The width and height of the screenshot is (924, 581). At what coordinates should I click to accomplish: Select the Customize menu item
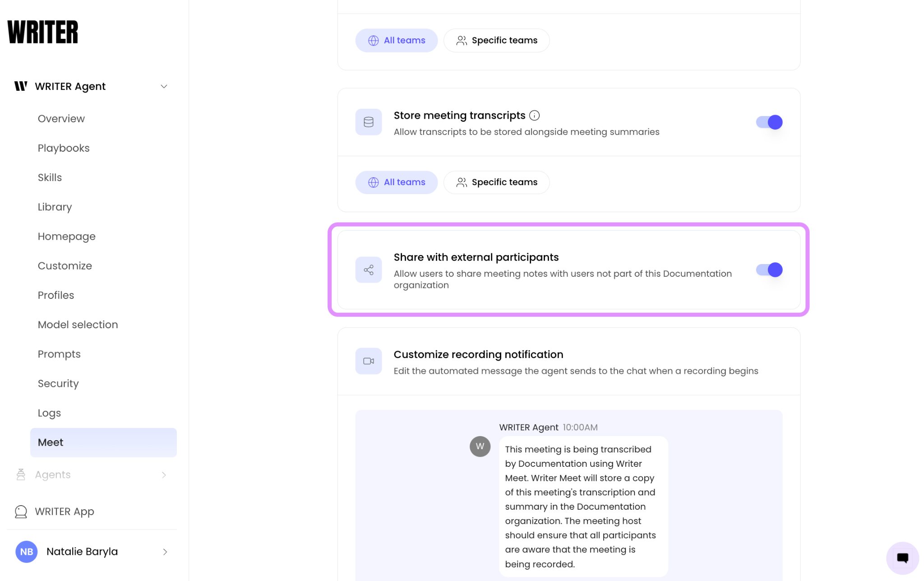pyautogui.click(x=65, y=266)
